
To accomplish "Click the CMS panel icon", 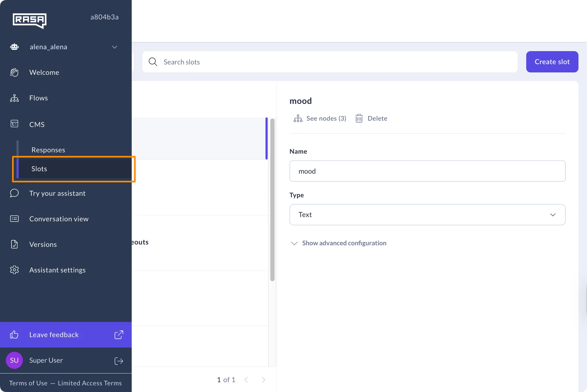I will pyautogui.click(x=14, y=124).
